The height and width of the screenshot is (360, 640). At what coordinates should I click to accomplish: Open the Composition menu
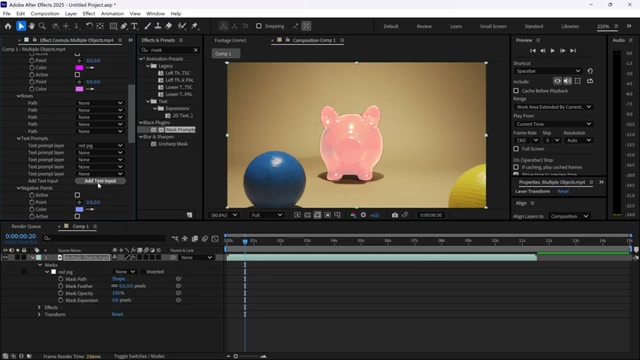click(x=45, y=13)
